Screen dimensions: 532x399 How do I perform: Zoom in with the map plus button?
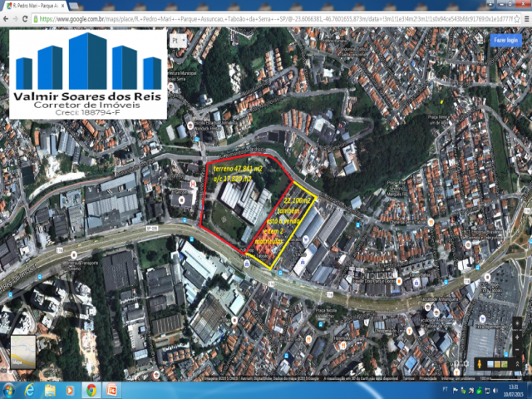517,337
